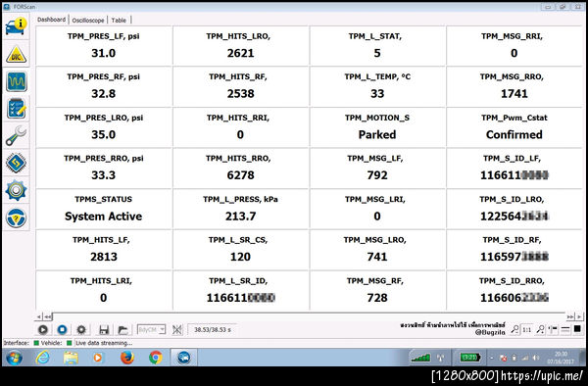Select the TPM_L_TEMP value 33

point(377,94)
